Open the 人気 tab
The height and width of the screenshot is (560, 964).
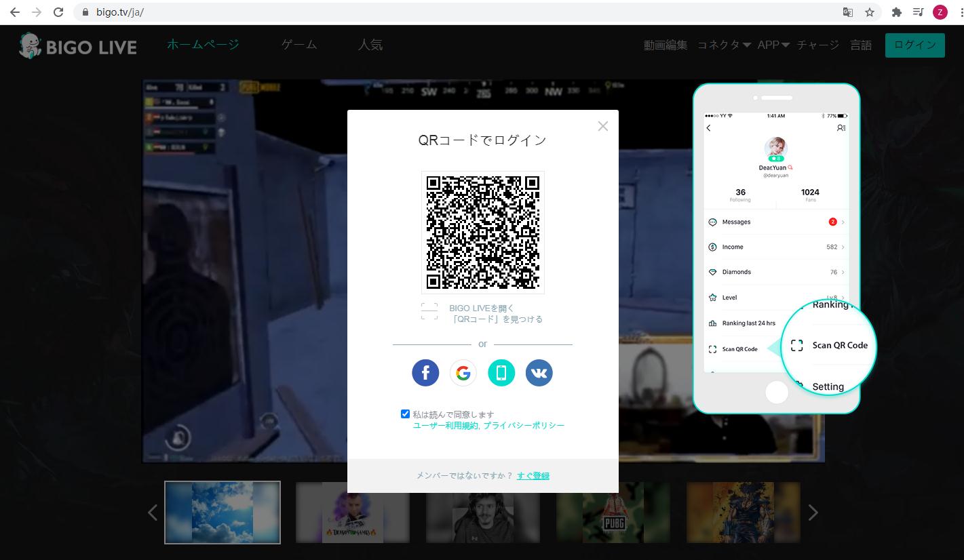[x=370, y=45]
